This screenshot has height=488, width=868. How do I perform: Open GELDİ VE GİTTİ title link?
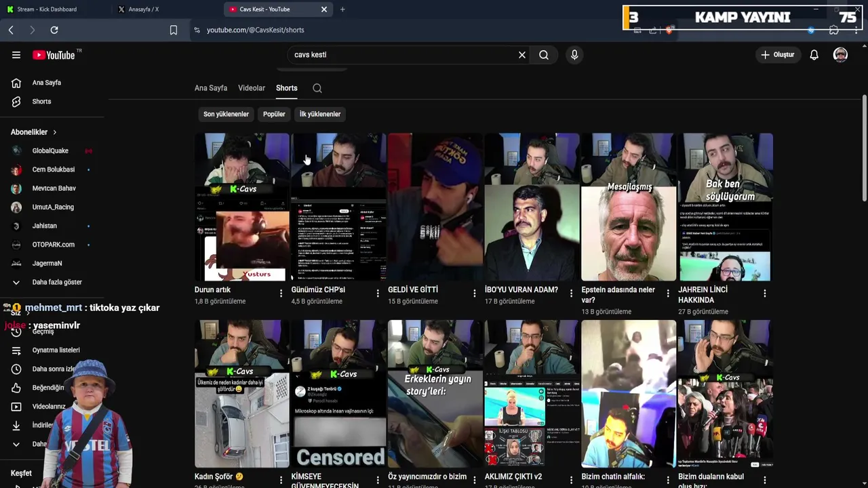point(413,290)
